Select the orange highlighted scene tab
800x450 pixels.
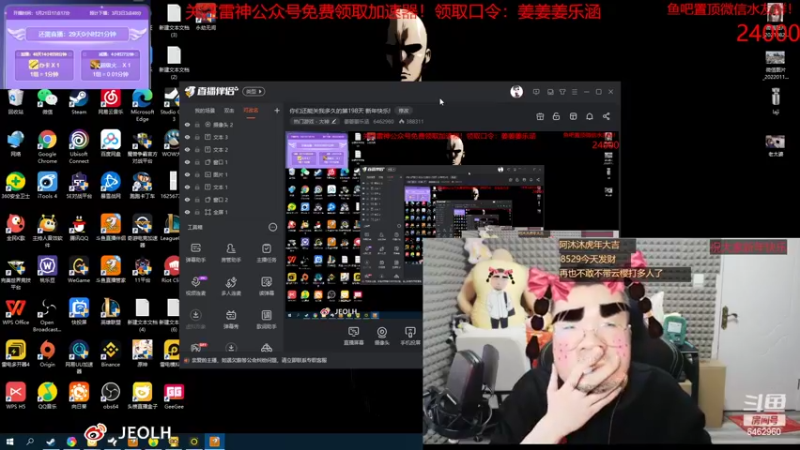[x=251, y=110]
